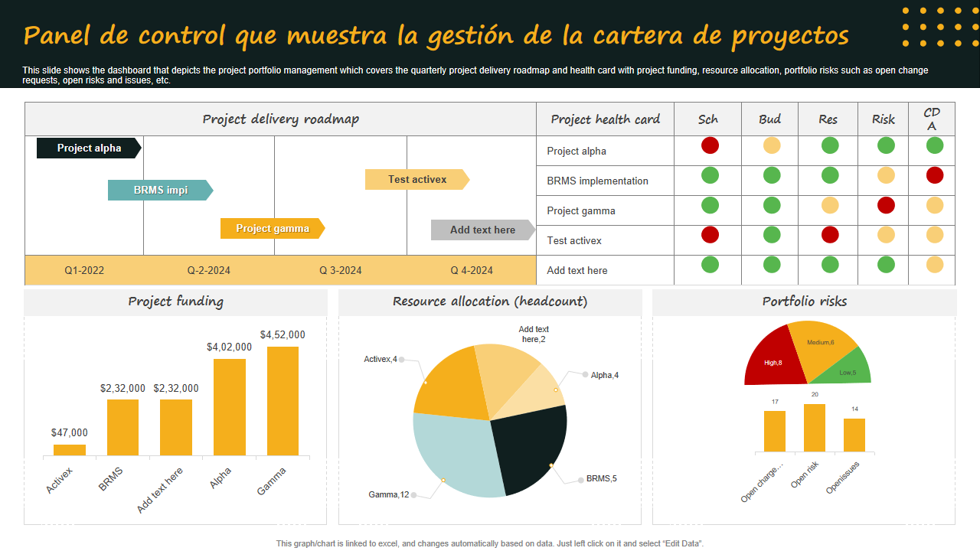Select the Activex funding bar
980x551 pixels.
[70, 450]
